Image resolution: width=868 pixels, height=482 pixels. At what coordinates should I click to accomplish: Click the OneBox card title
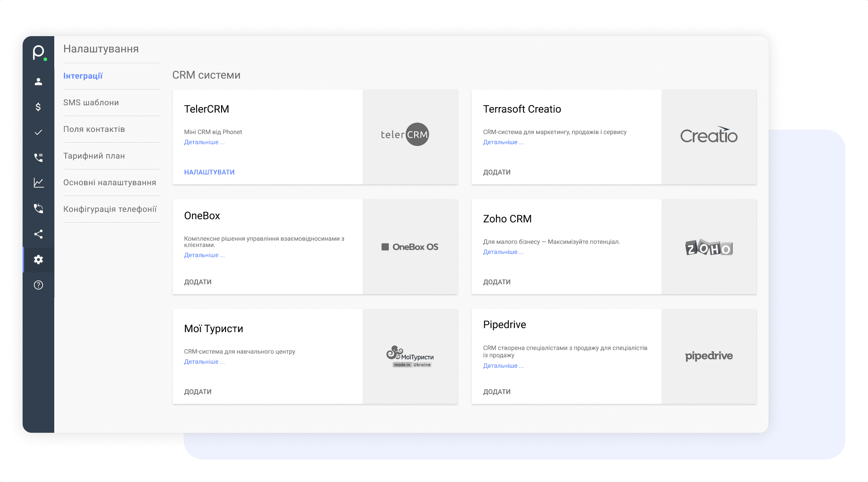(202, 216)
